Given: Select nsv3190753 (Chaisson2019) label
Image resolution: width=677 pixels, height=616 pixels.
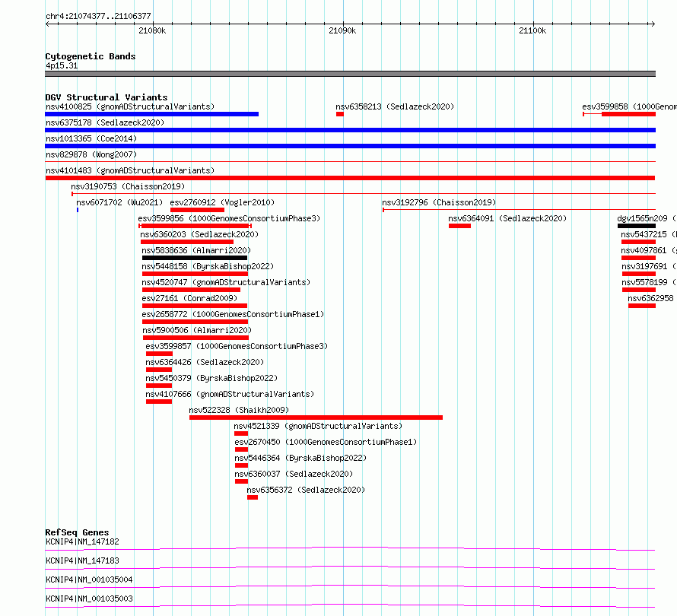Looking at the screenshot, I should click(x=128, y=186).
